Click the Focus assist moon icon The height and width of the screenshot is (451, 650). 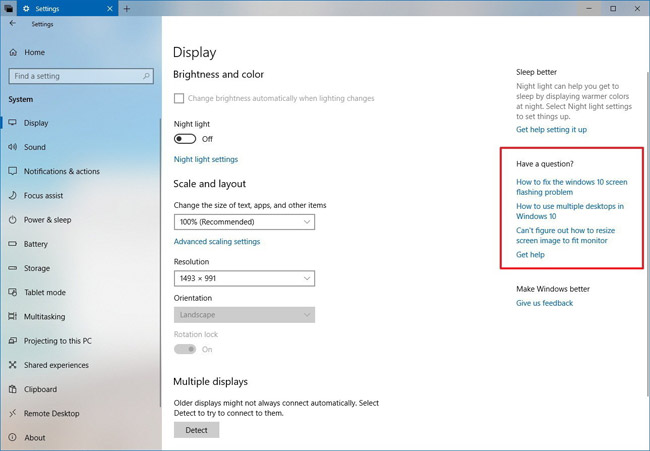[13, 195]
